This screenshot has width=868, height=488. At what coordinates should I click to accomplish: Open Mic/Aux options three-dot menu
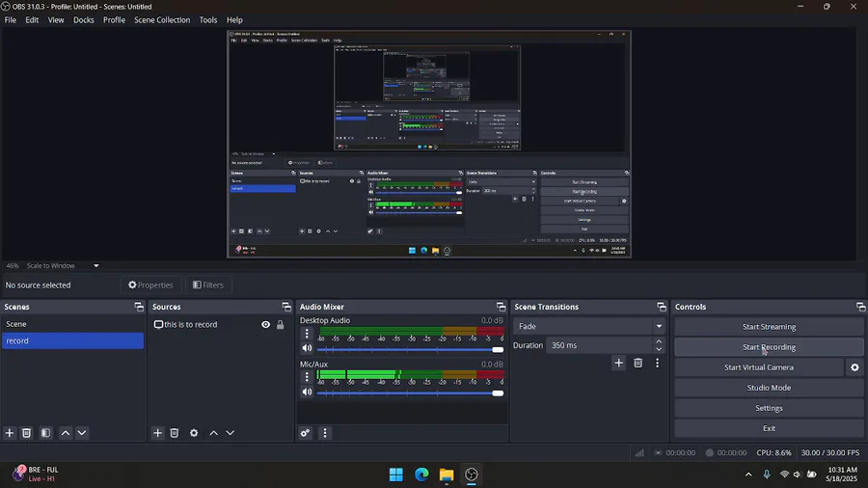click(x=307, y=377)
